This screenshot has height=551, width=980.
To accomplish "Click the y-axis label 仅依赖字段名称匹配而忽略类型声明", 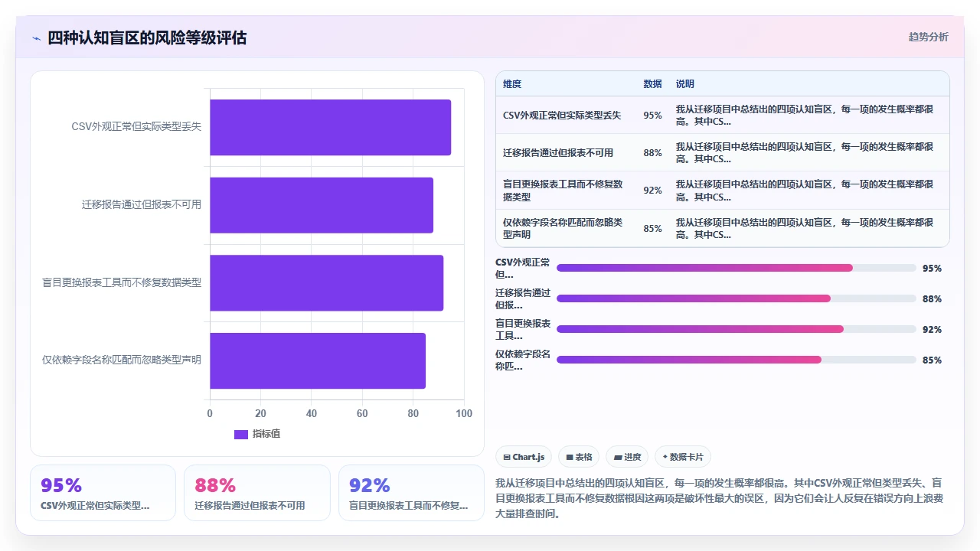I will 122,360.
